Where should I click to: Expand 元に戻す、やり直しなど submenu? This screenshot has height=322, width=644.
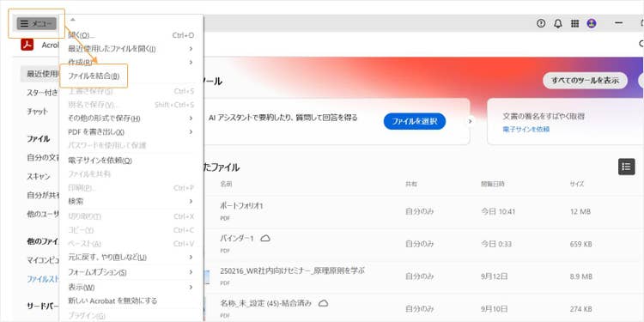click(131, 257)
